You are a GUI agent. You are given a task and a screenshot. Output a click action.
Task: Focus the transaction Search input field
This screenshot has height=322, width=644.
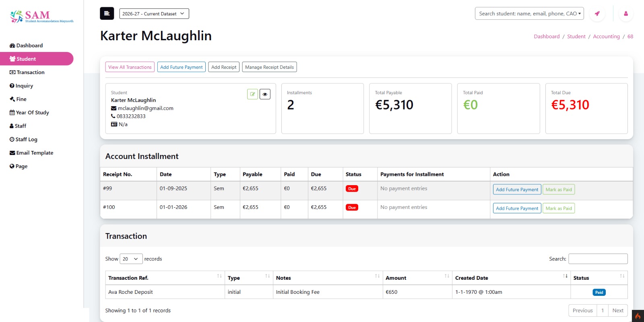(x=598, y=259)
